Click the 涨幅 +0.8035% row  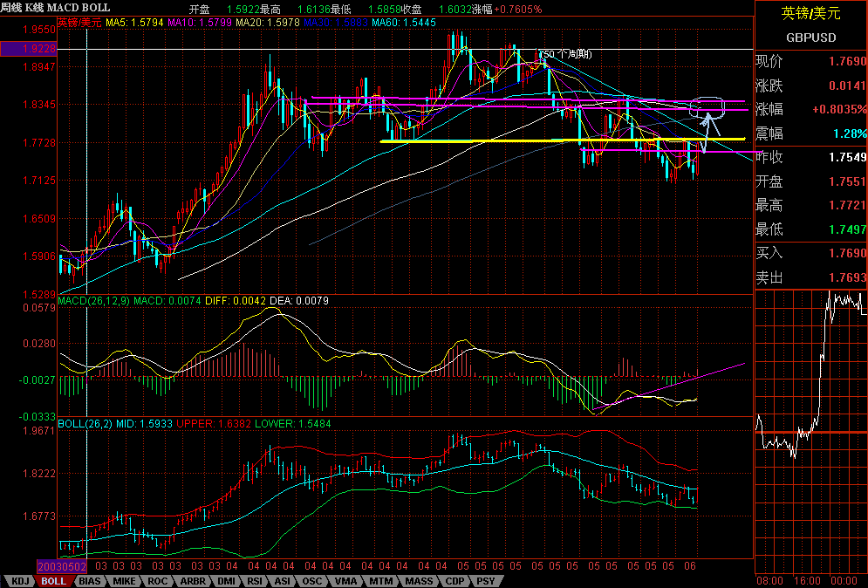[811, 109]
